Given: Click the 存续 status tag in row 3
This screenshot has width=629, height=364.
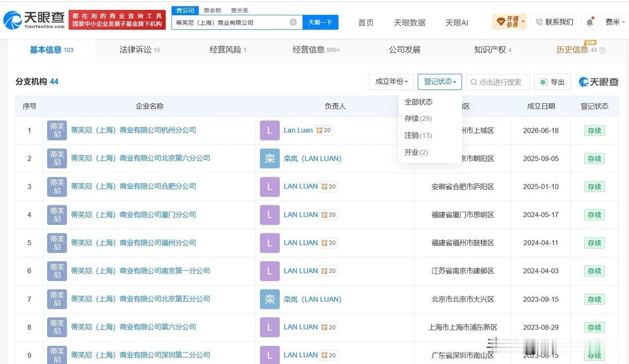Looking at the screenshot, I should point(595,187).
